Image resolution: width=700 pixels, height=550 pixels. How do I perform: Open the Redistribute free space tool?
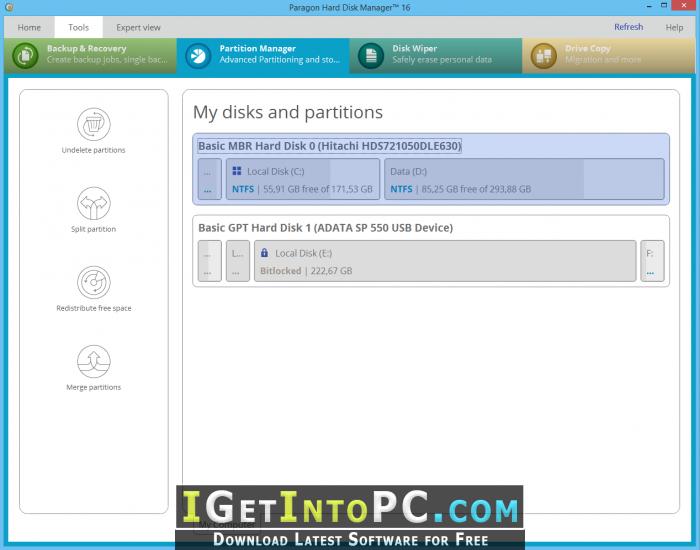point(93,282)
